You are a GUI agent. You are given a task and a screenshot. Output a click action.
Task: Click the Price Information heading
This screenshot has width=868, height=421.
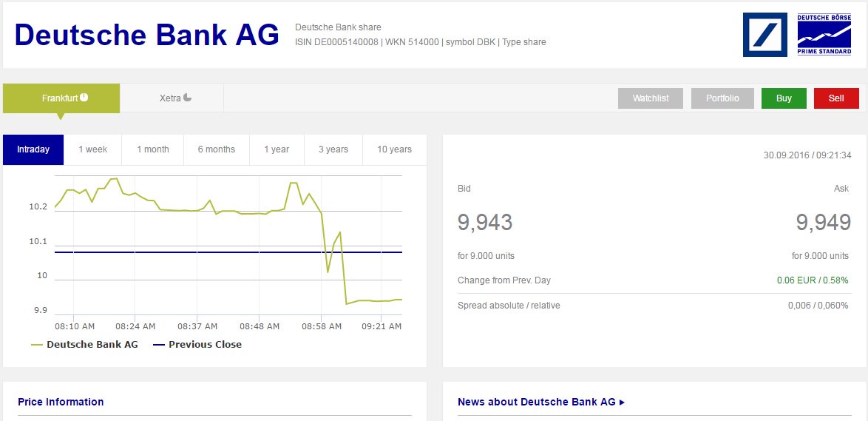click(61, 403)
